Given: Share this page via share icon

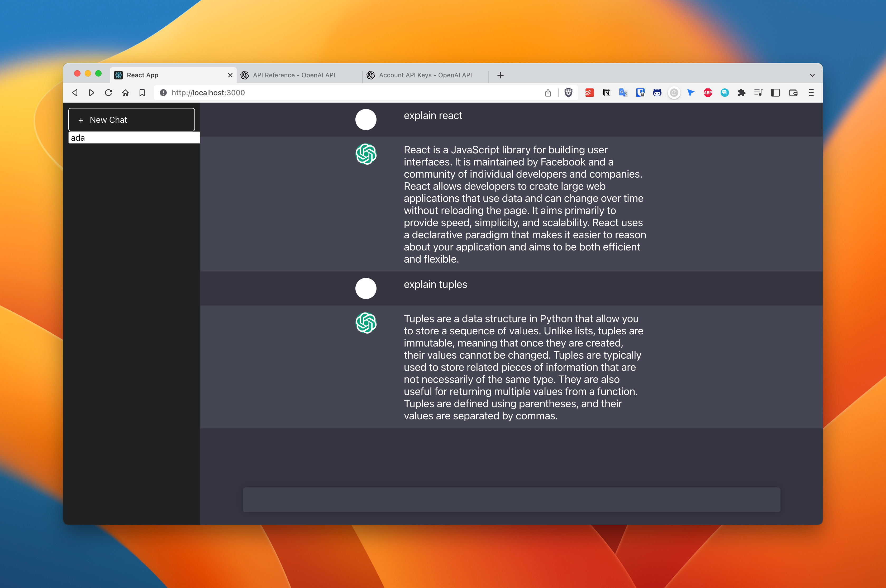Looking at the screenshot, I should 548,93.
